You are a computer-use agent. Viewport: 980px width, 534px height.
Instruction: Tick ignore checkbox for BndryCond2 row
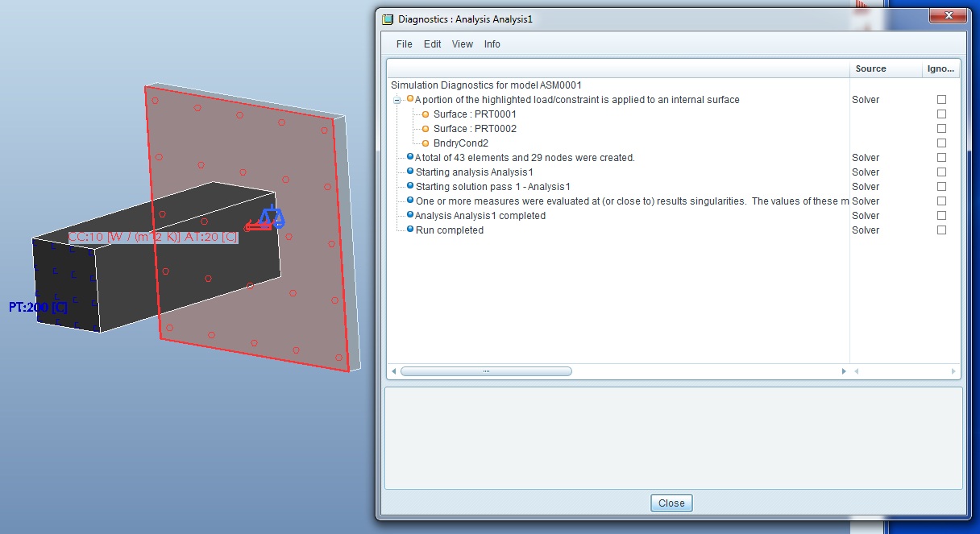[x=941, y=143]
